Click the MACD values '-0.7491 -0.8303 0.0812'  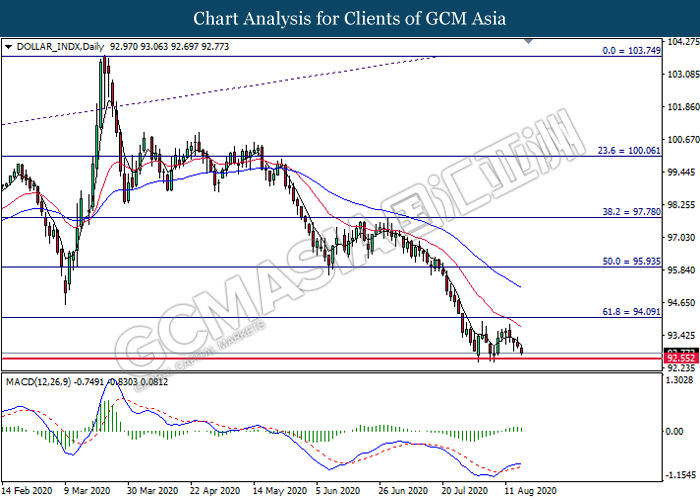(x=121, y=382)
